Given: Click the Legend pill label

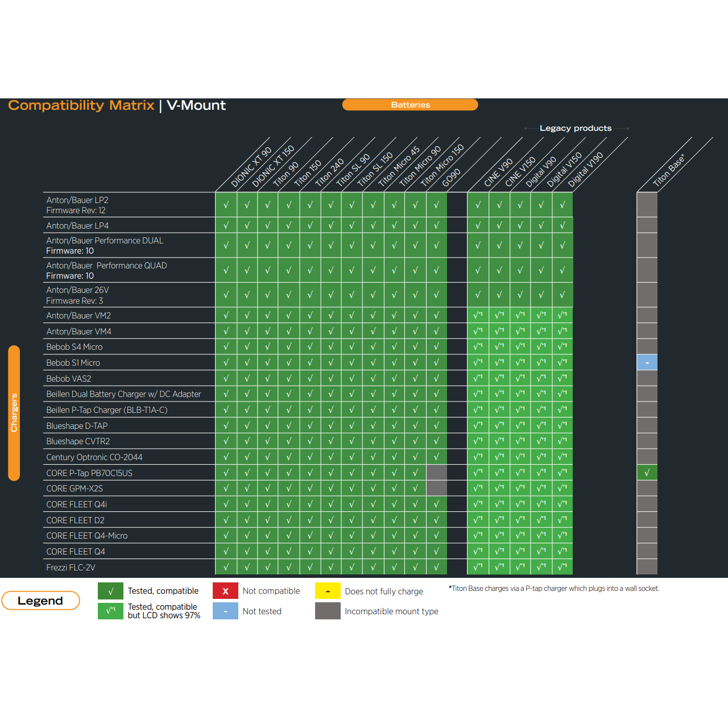Looking at the screenshot, I should [x=40, y=601].
